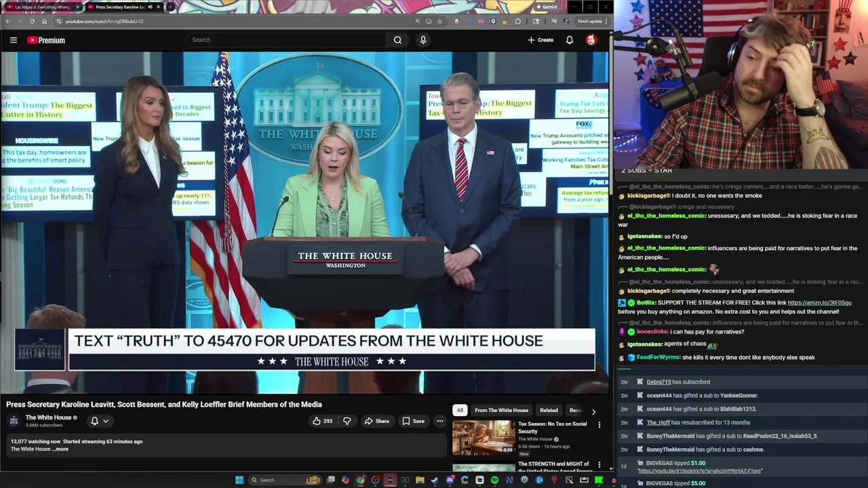Viewport: 868px width, 488px height.
Task: Open Task View on taskbar
Action: 330,480
